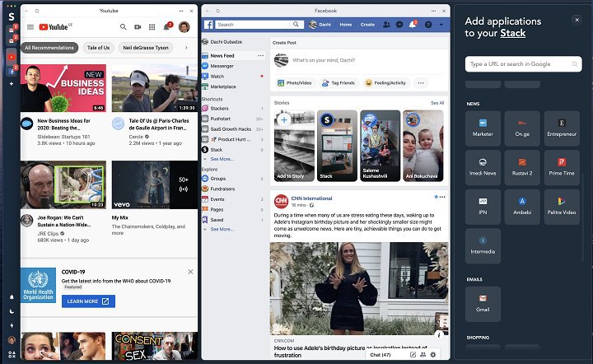Add the IPN app to Stack

coord(483,207)
